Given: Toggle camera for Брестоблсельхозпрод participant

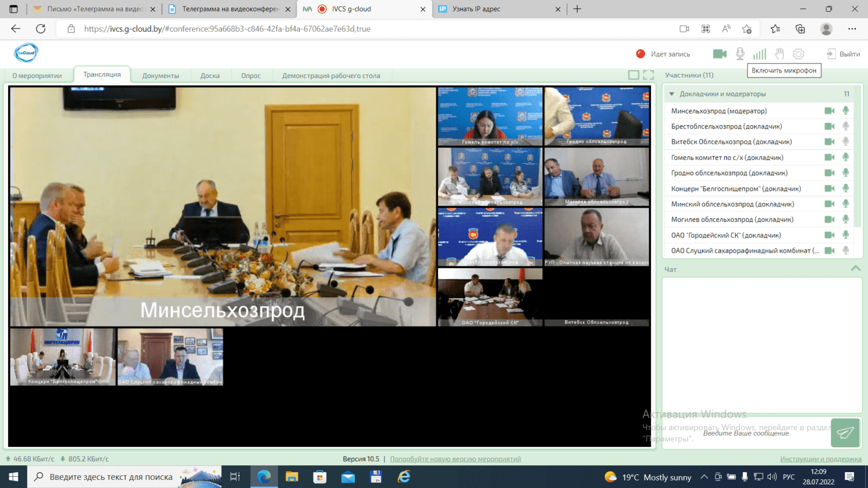Looking at the screenshot, I should click(829, 126).
